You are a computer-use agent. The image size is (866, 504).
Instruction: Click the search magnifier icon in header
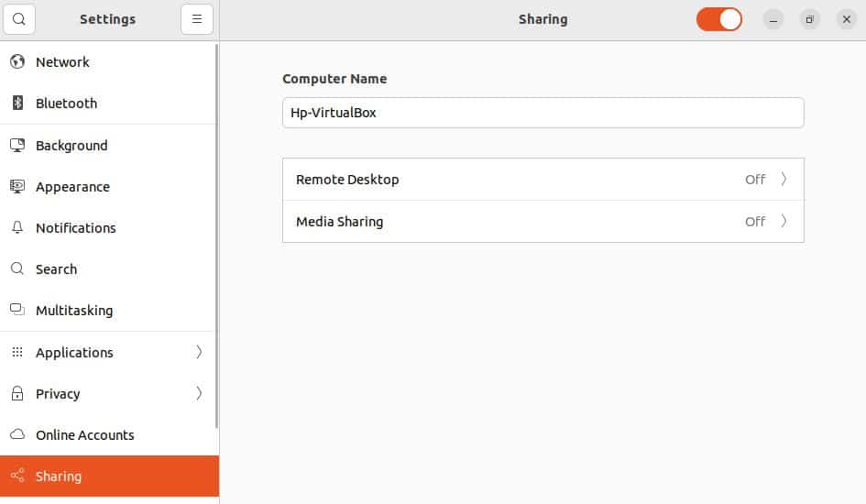pyautogui.click(x=19, y=19)
